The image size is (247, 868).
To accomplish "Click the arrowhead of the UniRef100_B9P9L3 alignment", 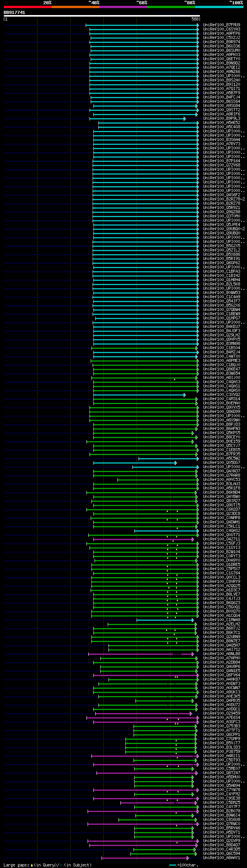I will (x=185, y=119).
